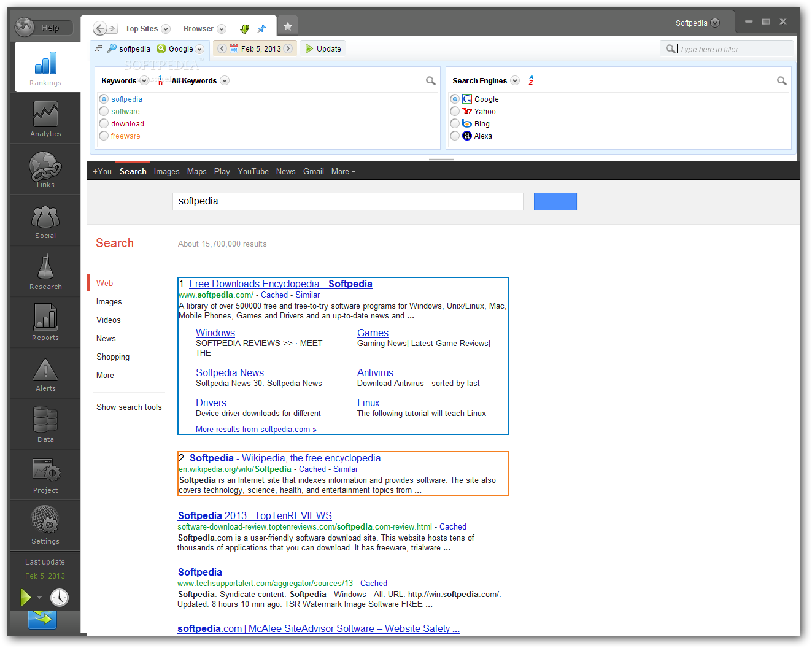This screenshot has width=812, height=648.
Task: Click the blue pin icon
Action: (x=261, y=29)
